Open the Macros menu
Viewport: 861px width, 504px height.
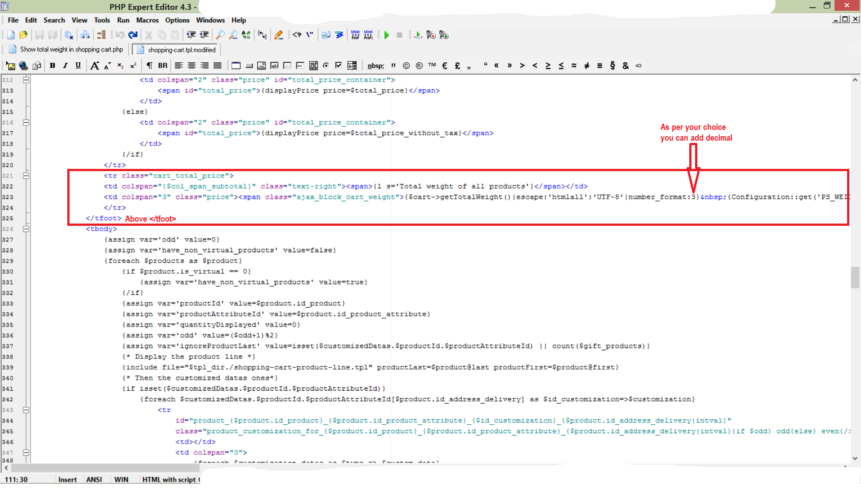(147, 20)
